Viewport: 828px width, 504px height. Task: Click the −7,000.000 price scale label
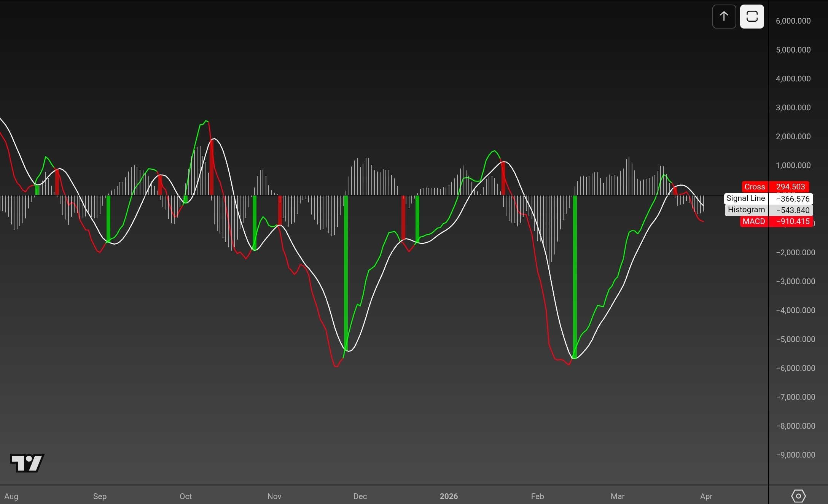(796, 397)
